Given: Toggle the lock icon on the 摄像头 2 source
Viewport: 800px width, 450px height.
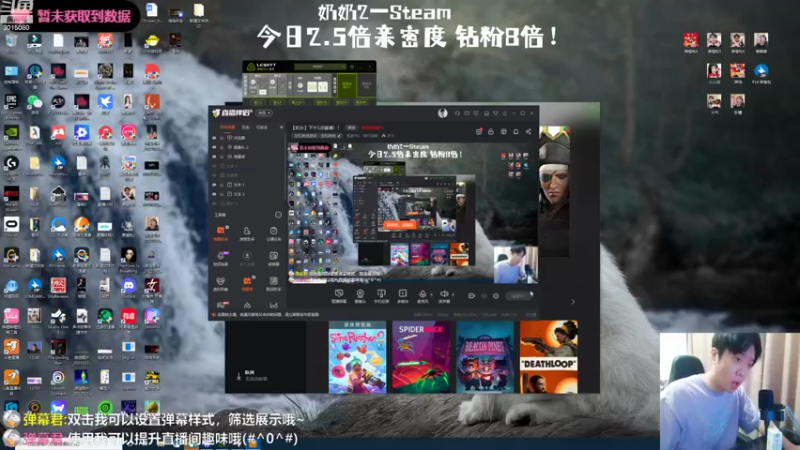Looking at the screenshot, I should coord(221,147).
